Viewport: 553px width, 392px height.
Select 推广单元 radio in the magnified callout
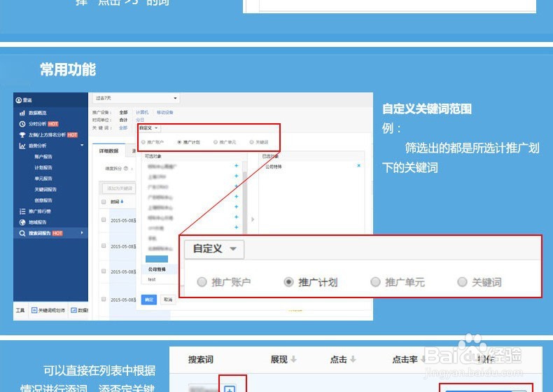point(375,282)
